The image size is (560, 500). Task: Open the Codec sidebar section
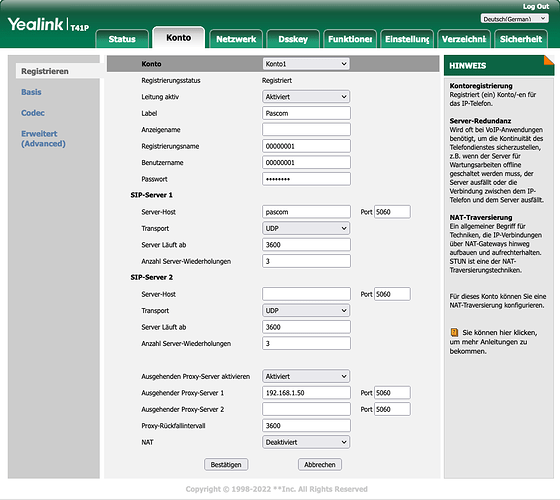coord(33,113)
